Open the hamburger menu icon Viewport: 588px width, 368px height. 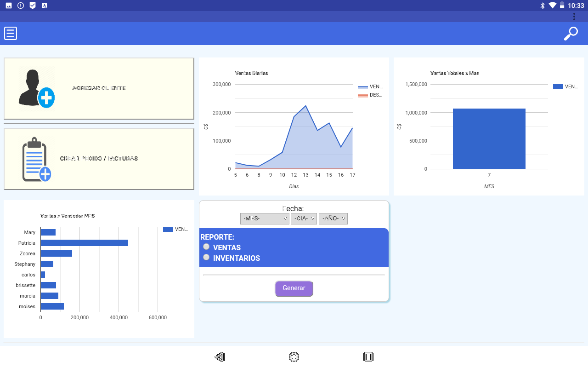[11, 34]
